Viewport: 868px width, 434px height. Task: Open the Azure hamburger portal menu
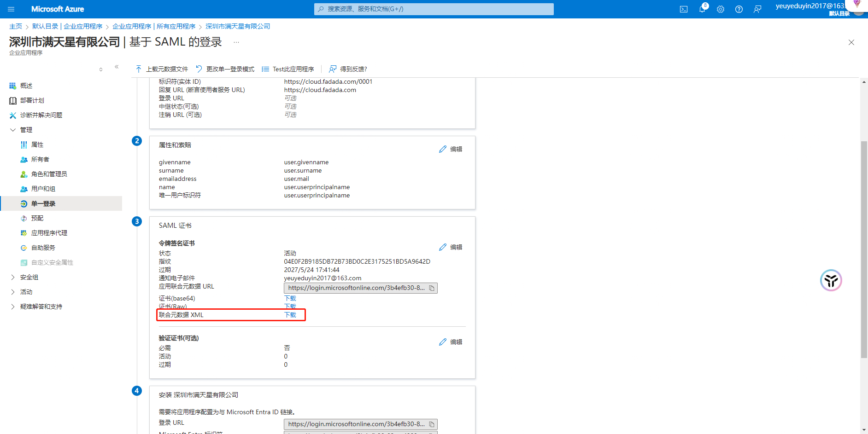[x=11, y=9]
